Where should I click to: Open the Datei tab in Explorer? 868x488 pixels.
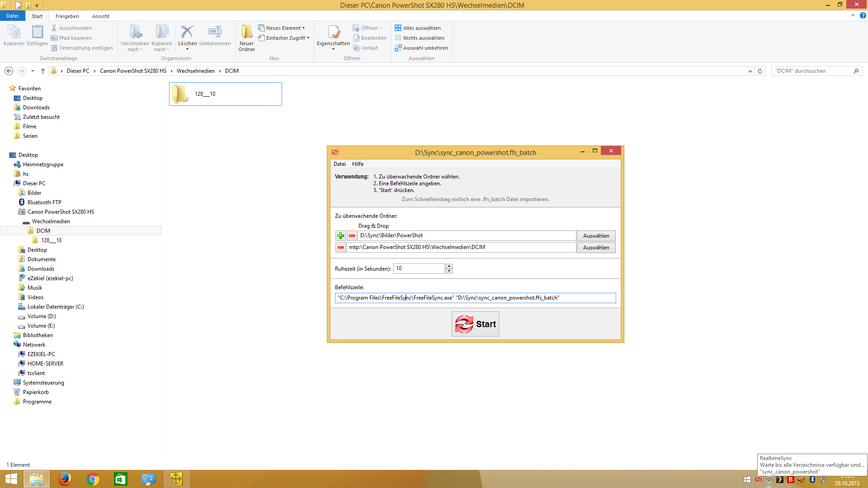(x=13, y=16)
